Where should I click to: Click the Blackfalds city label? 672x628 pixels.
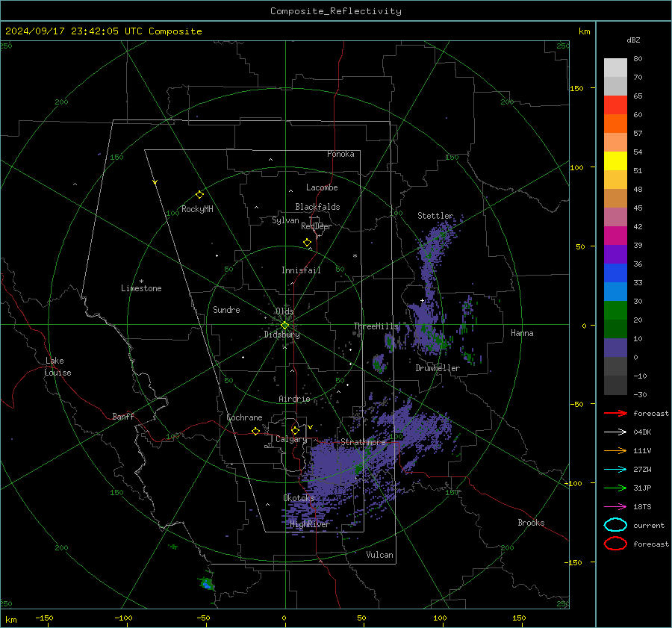tap(317, 207)
